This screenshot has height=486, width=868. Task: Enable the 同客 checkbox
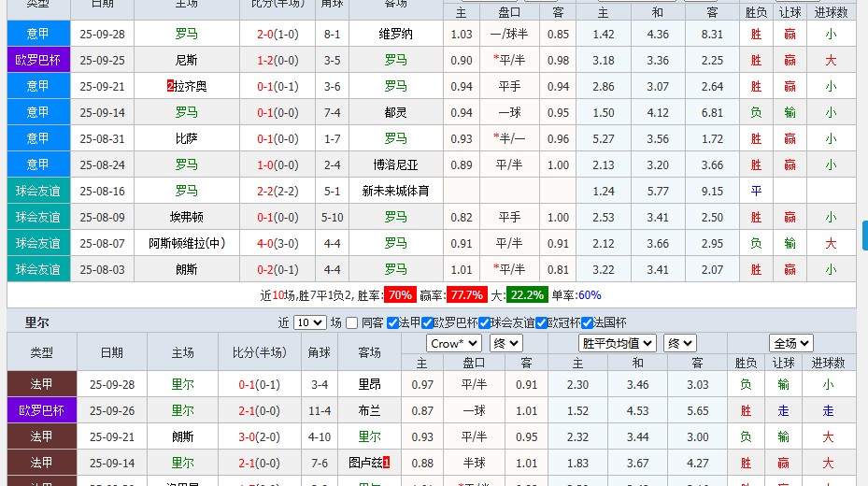point(351,323)
